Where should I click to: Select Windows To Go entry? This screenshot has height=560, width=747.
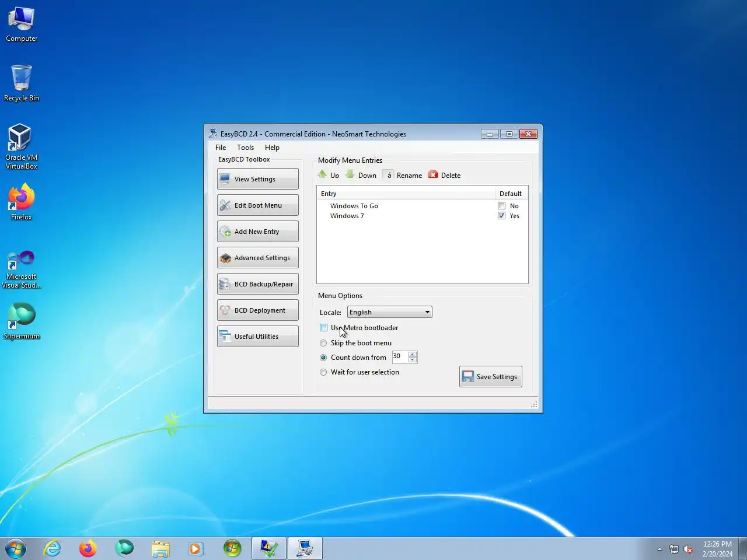(x=354, y=206)
